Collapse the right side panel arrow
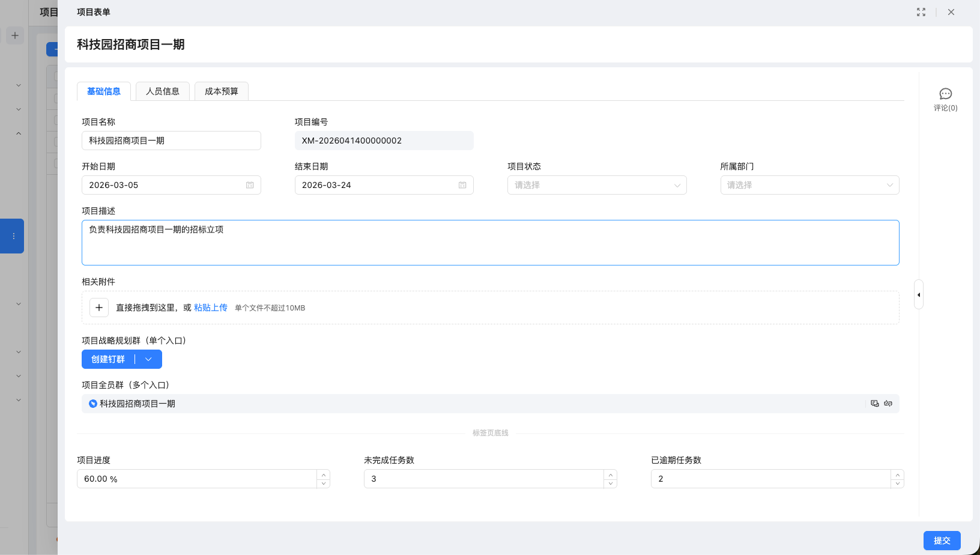Screen dimensions: 980x555 (x=919, y=294)
